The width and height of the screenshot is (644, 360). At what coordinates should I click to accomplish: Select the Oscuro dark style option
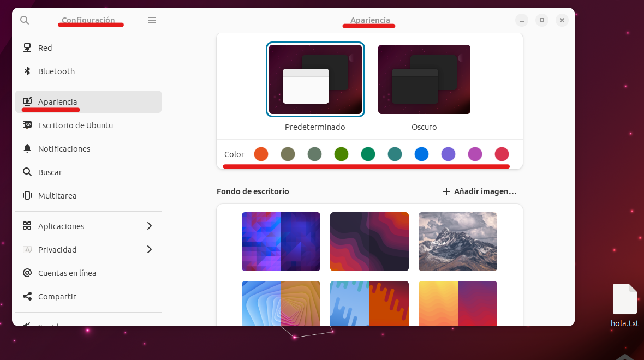pyautogui.click(x=424, y=80)
